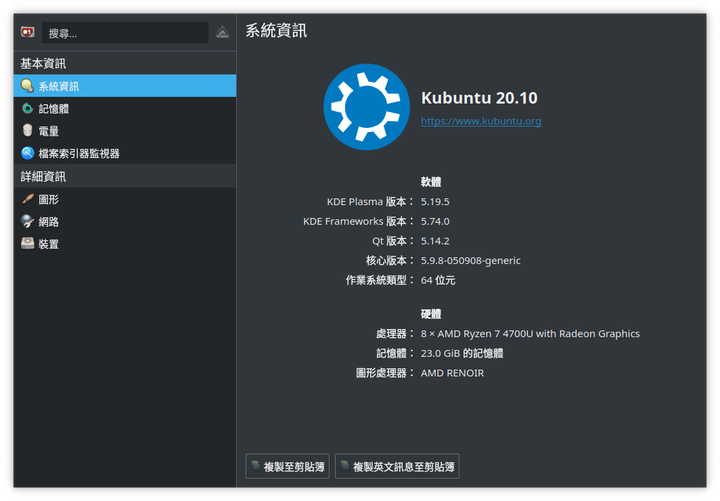Click the network icon beside 網路
This screenshot has height=501, width=720.
[x=28, y=221]
